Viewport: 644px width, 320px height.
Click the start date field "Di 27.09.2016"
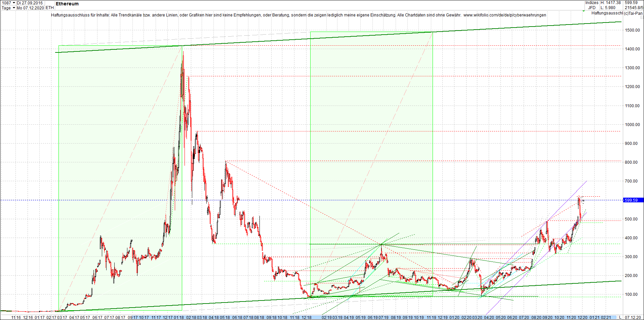click(x=30, y=2)
